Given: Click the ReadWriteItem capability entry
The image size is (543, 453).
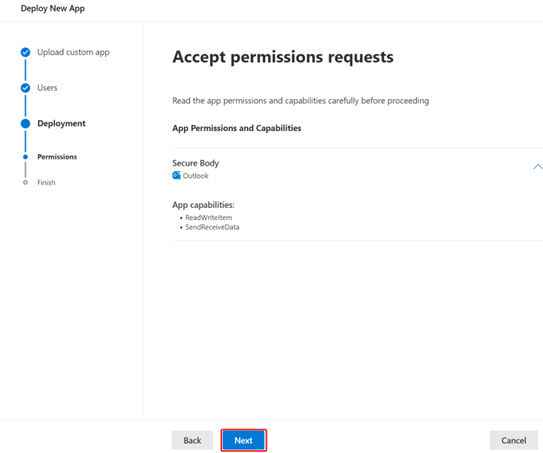Looking at the screenshot, I should tap(208, 217).
